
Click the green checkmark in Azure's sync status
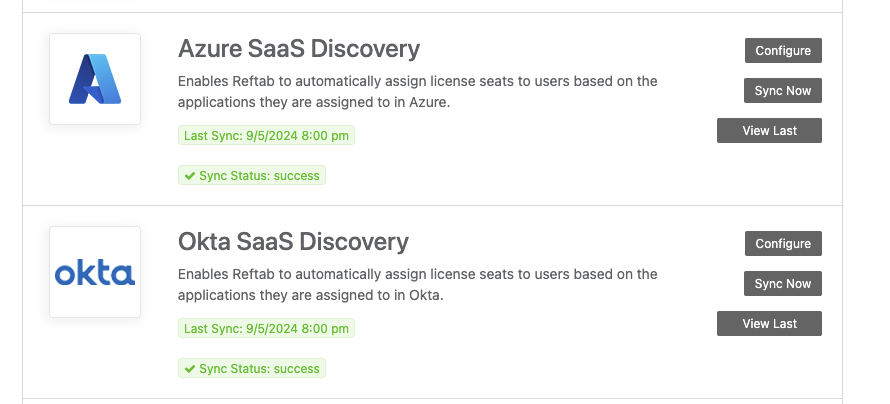click(x=190, y=176)
